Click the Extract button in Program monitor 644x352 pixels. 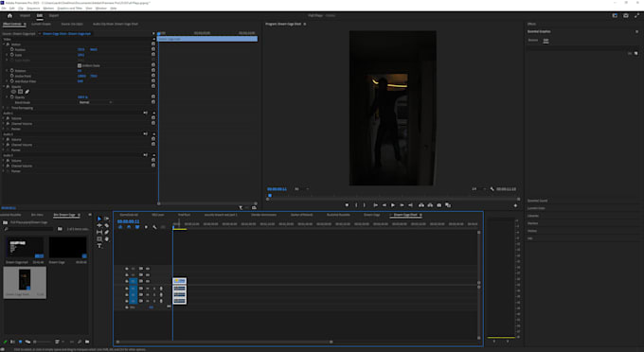(430, 205)
